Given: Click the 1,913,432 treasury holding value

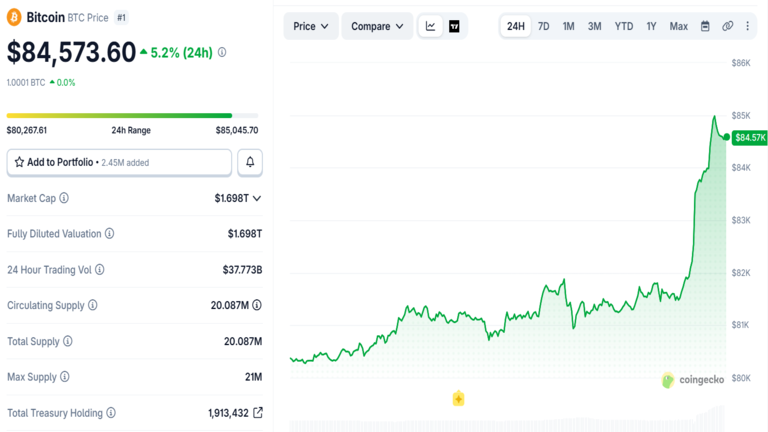Looking at the screenshot, I should (228, 413).
